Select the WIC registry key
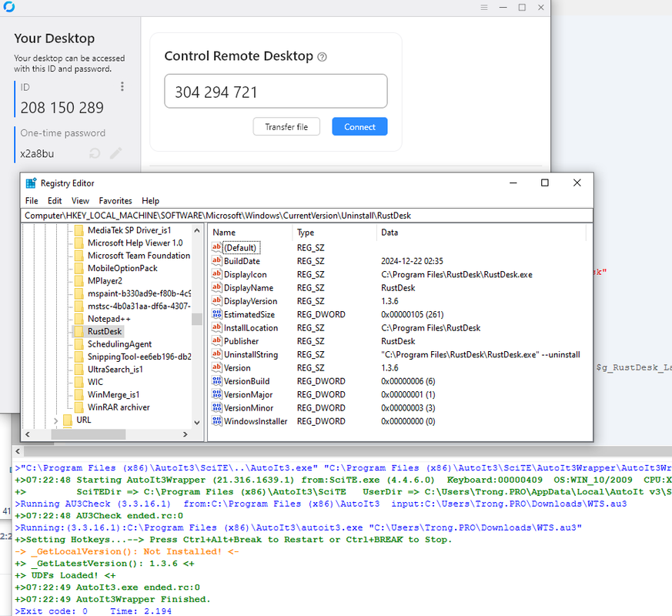This screenshot has height=616, width=672. pos(95,382)
